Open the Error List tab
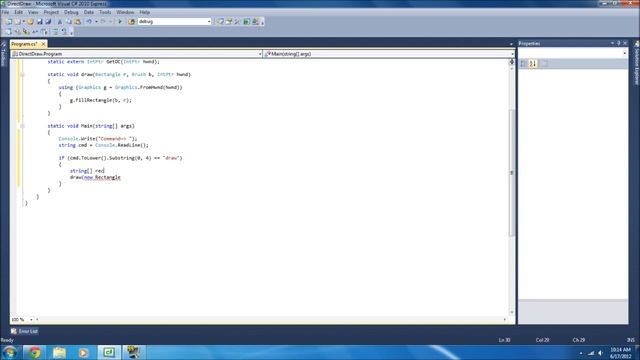Screen dimensions: 640x360 click(24, 331)
